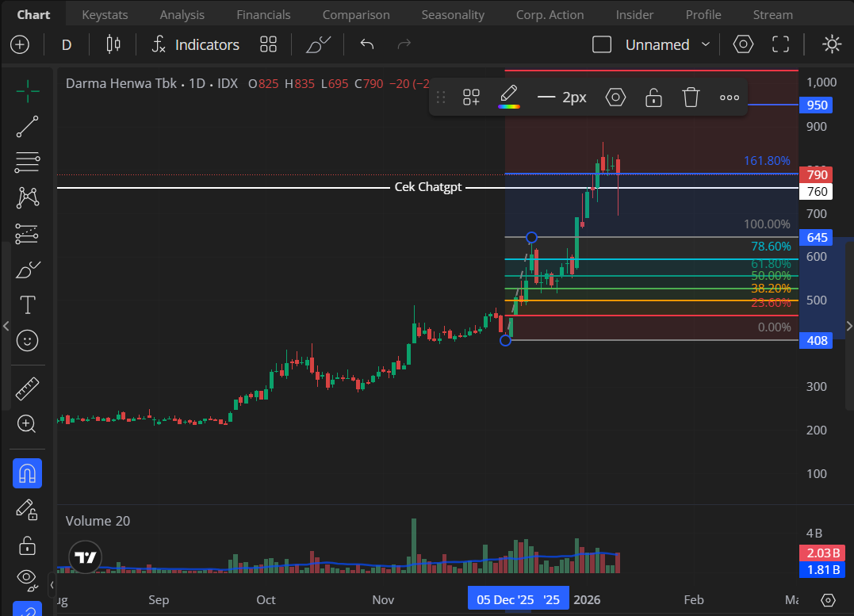The image size is (854, 616).
Task: Open the Comparison tab
Action: 356,15
